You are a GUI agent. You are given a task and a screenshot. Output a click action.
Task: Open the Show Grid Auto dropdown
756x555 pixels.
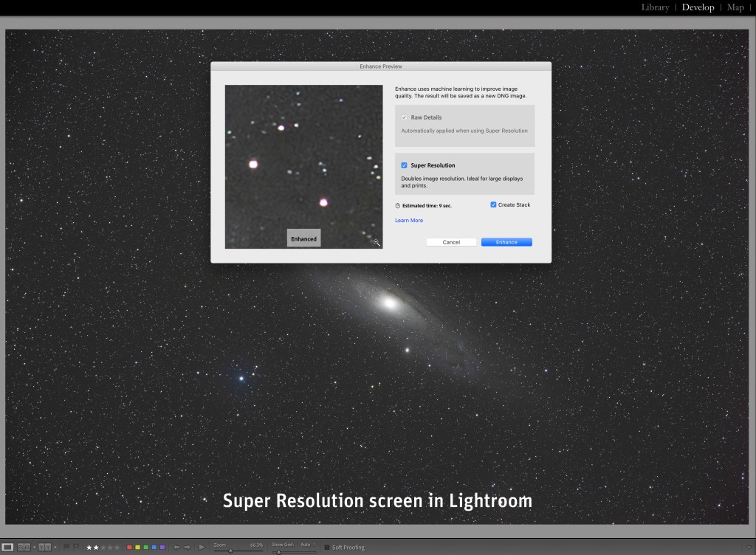[x=307, y=545]
